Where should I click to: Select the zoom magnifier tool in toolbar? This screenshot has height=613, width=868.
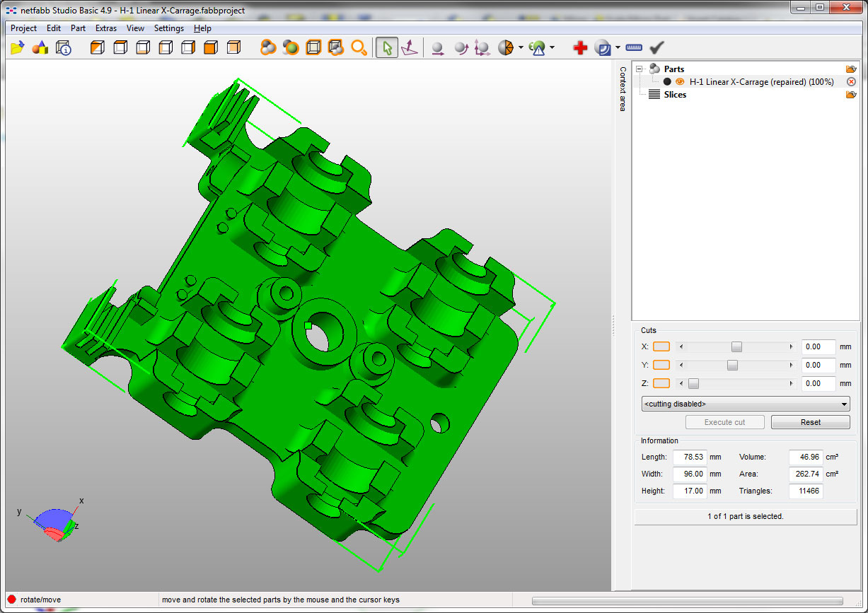point(359,48)
